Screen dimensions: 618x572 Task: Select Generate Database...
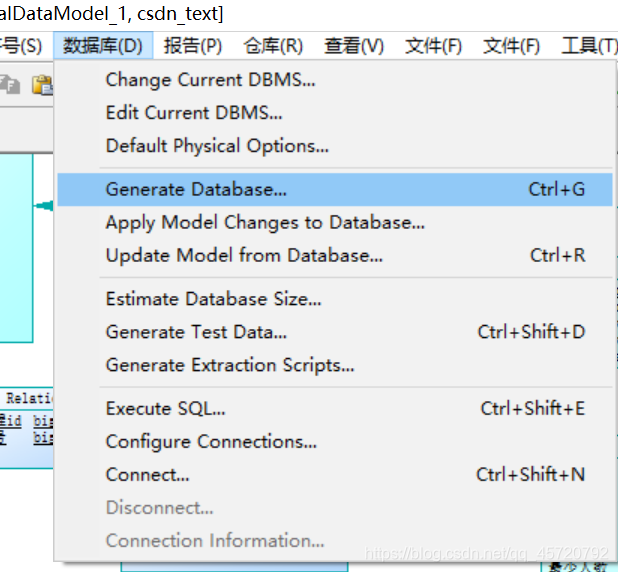click(x=335, y=190)
